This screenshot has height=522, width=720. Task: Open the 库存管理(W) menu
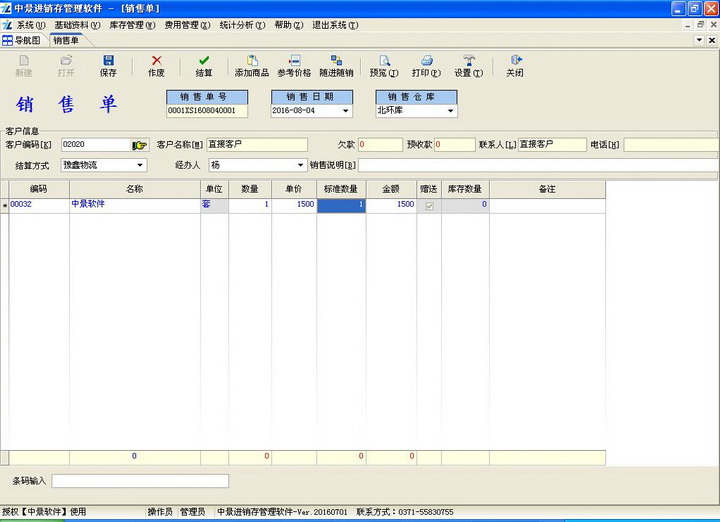click(x=132, y=25)
